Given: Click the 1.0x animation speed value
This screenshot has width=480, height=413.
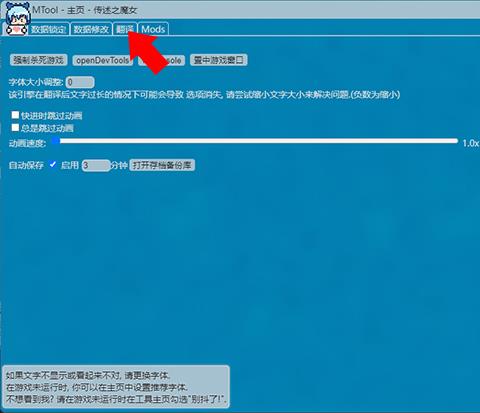Looking at the screenshot, I should coord(471,143).
